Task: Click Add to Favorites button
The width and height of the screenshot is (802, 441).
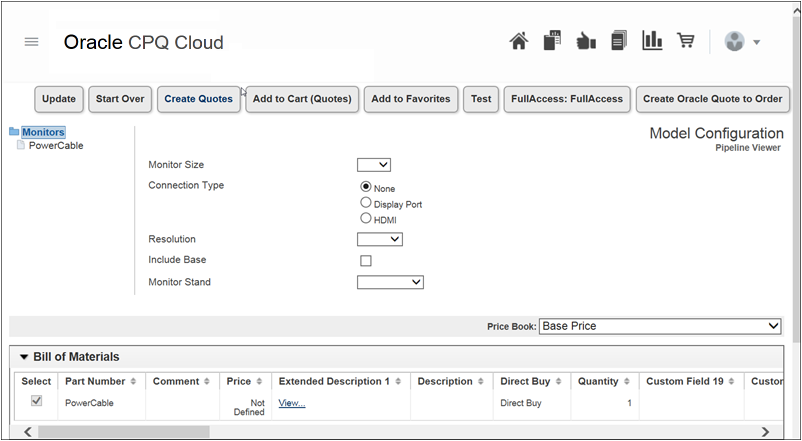Action: click(x=411, y=99)
